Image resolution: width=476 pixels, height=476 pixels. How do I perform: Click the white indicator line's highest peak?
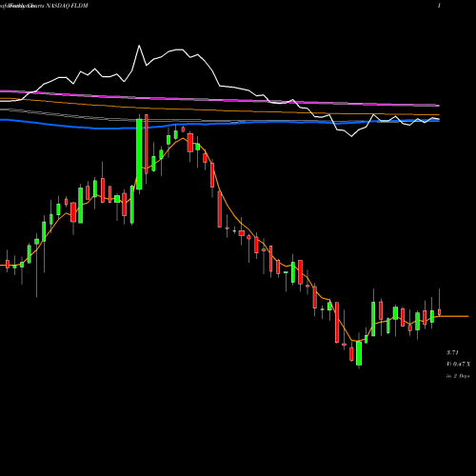tap(139, 47)
